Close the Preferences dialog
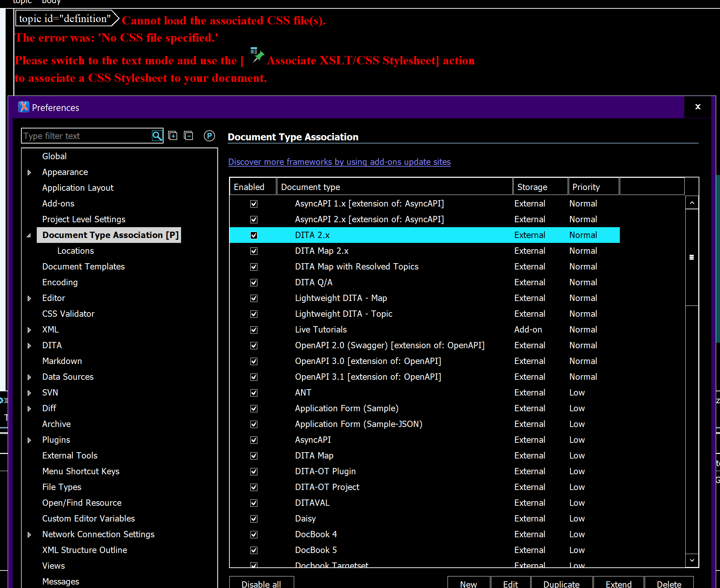 pos(698,107)
